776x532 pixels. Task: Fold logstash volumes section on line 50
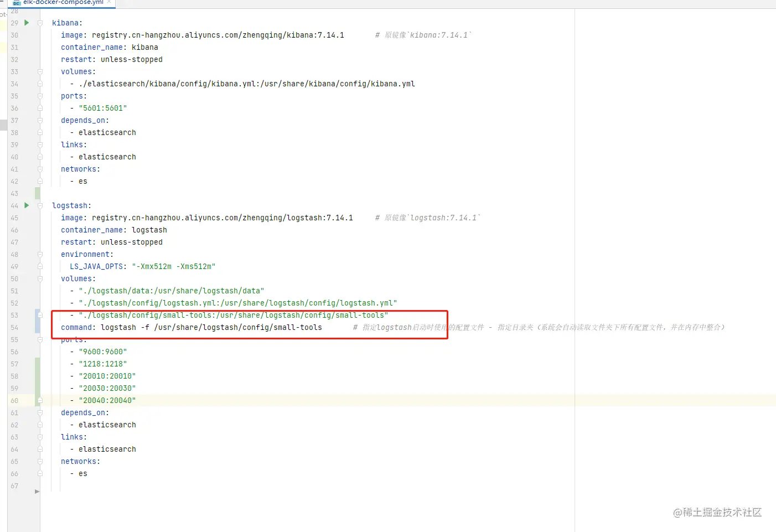[x=40, y=278]
